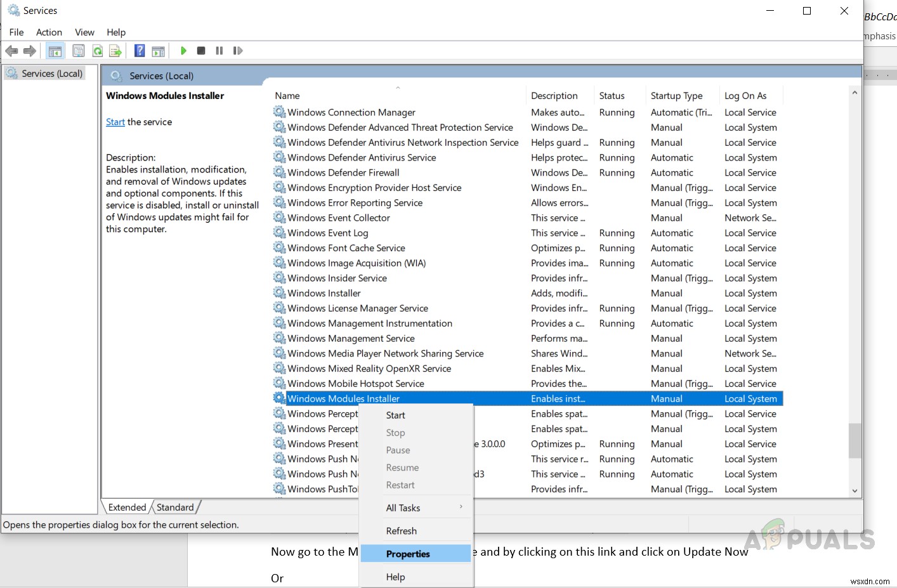The image size is (897, 588).
Task: Switch to the Standard tab
Action: point(175,507)
